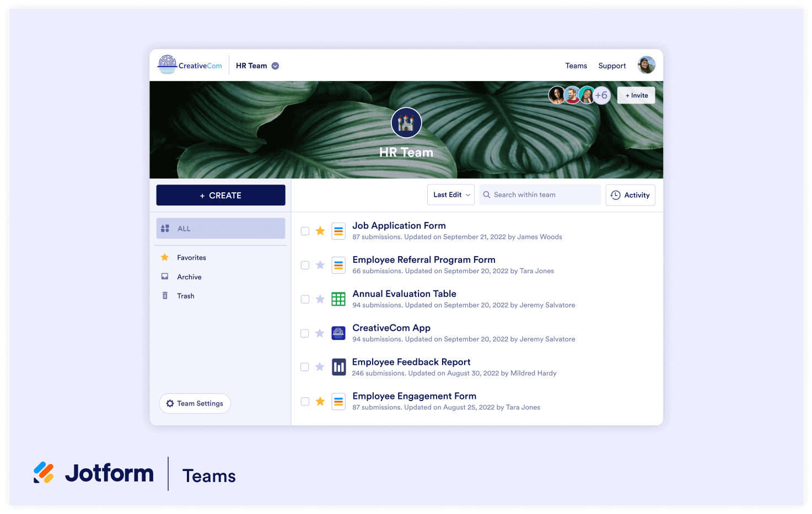The height and width of the screenshot is (514, 812).
Task: Select the Job Application Form checkbox
Action: [305, 231]
